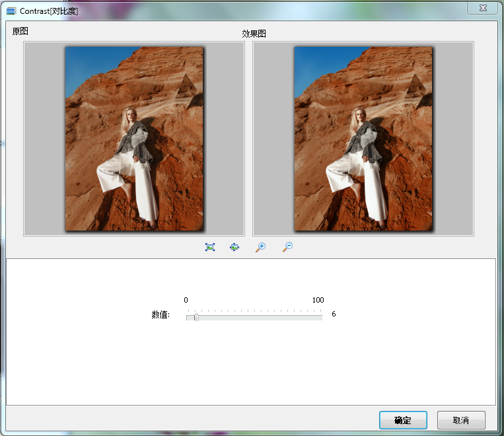
Task: Click the contrast slider thumb handle
Action: tap(196, 318)
